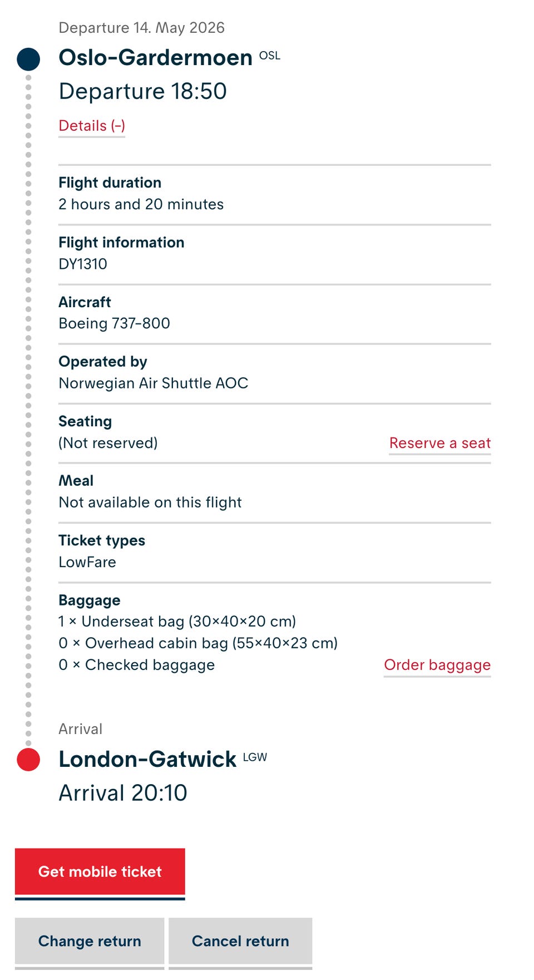This screenshot has width=534, height=980.
Task: Select flight number DY1310
Action: [x=83, y=264]
